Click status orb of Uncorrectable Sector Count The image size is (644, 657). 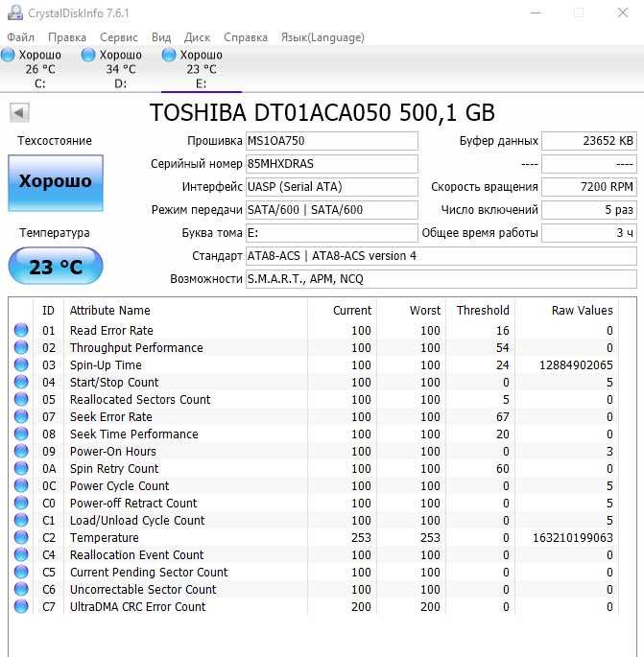pyautogui.click(x=21, y=589)
